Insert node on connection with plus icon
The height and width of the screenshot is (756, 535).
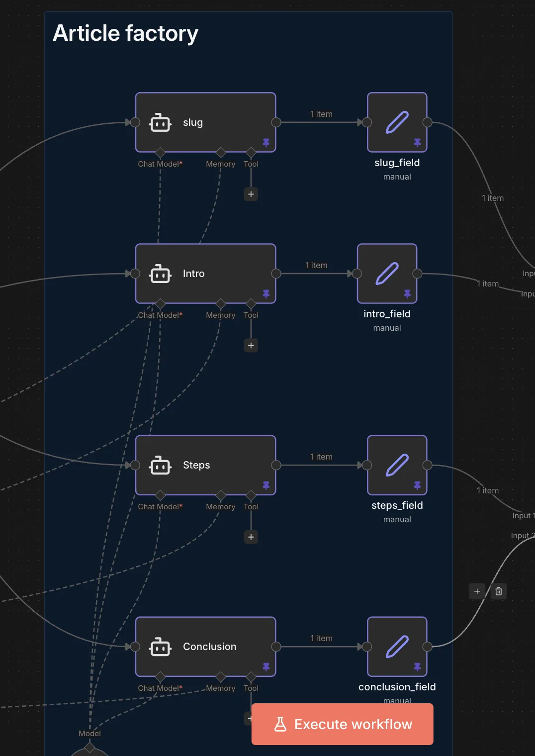point(477,591)
